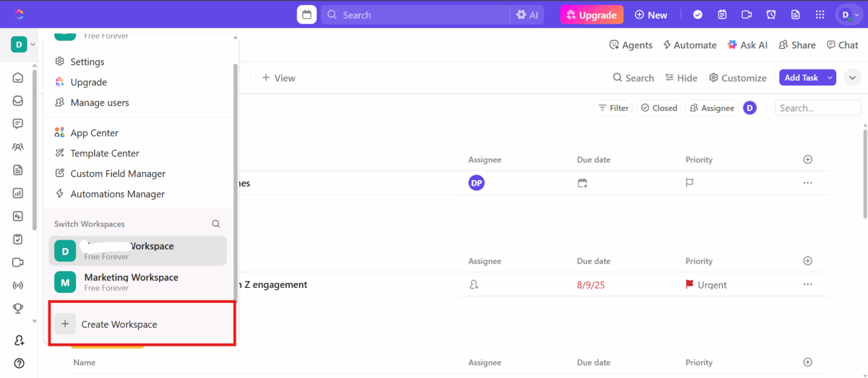Viewport: 868px width, 378px height.
Task: Open the Help question mark icon
Action: click(17, 363)
